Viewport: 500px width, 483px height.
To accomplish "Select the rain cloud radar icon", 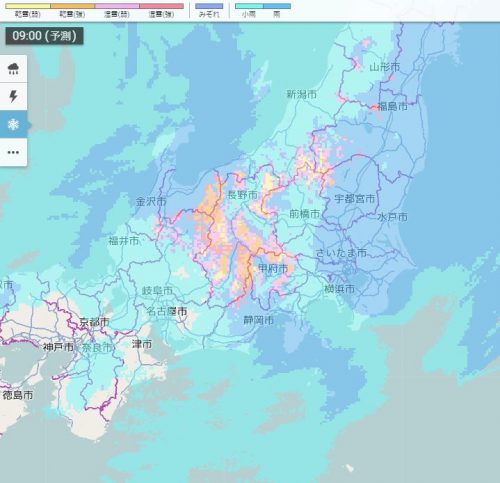I will click(x=13, y=69).
